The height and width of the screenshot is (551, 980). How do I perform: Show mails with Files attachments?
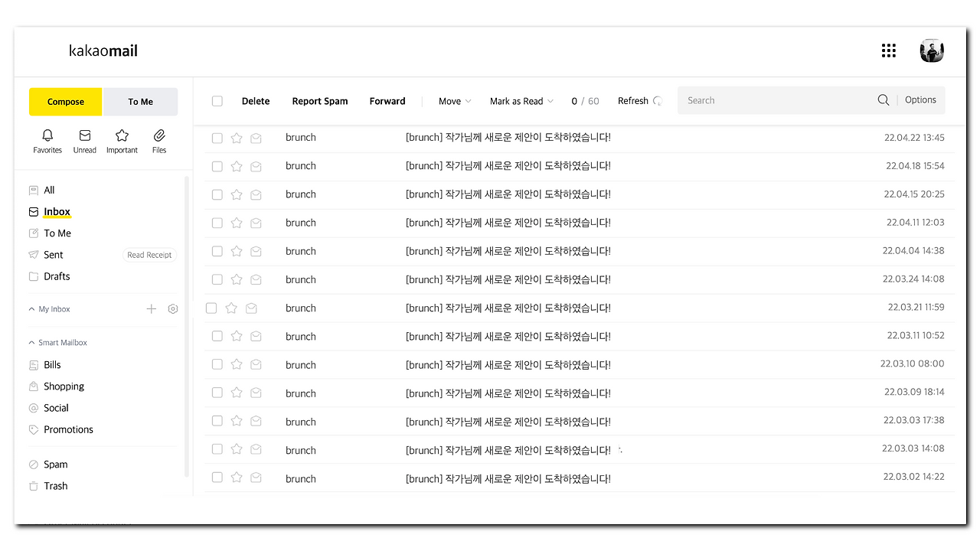pos(159,135)
